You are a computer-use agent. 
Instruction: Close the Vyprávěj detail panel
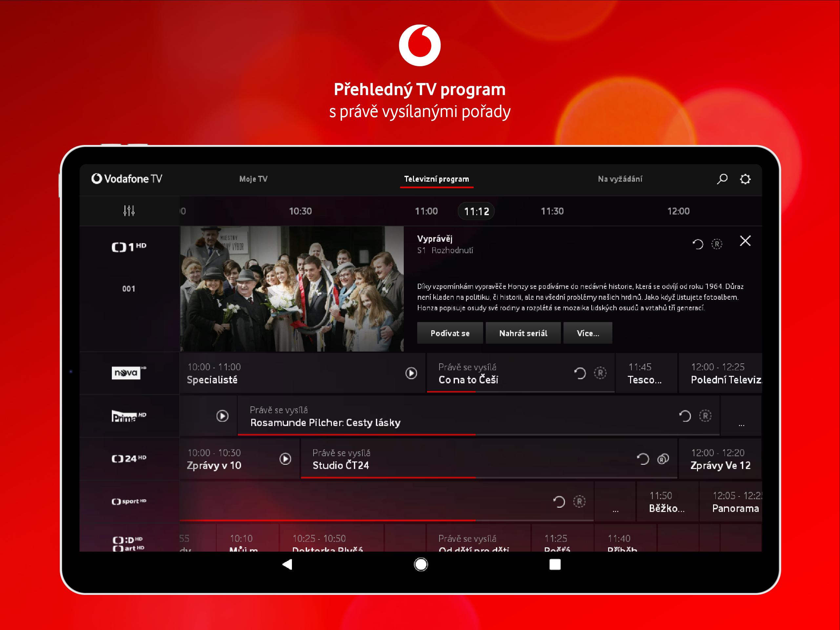point(745,241)
